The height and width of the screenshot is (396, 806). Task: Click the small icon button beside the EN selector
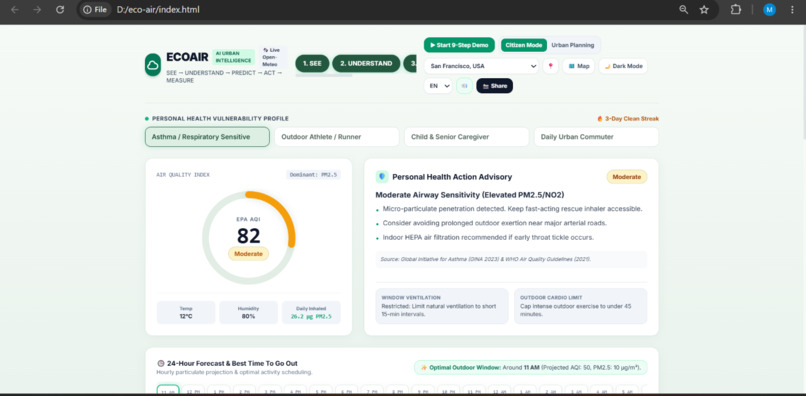465,86
